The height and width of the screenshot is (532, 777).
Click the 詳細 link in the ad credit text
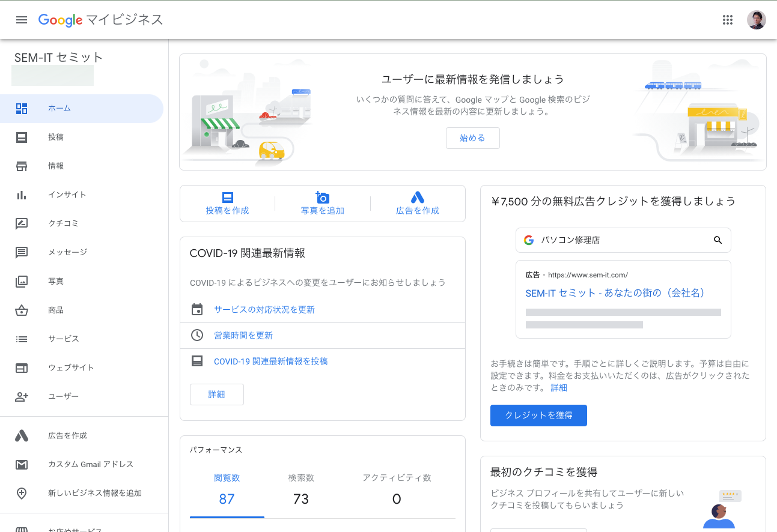559,388
